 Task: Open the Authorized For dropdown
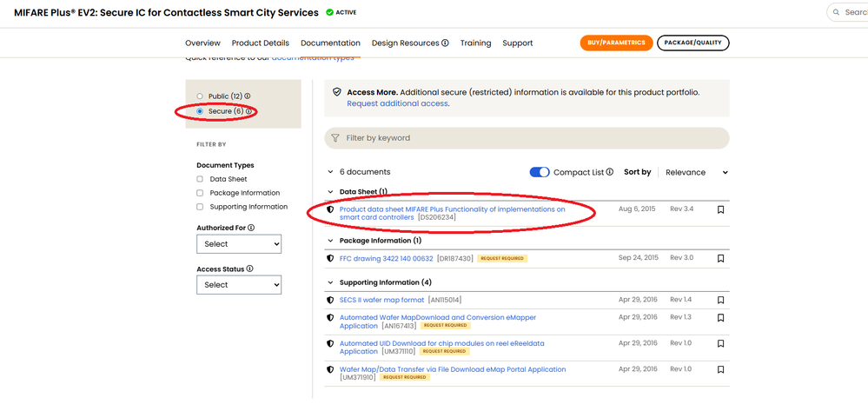[239, 244]
